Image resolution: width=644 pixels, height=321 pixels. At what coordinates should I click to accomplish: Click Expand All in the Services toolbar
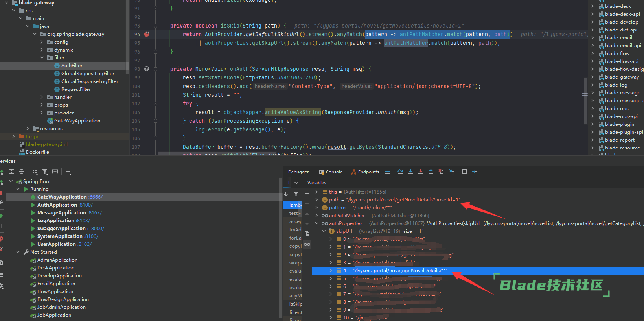click(x=11, y=172)
